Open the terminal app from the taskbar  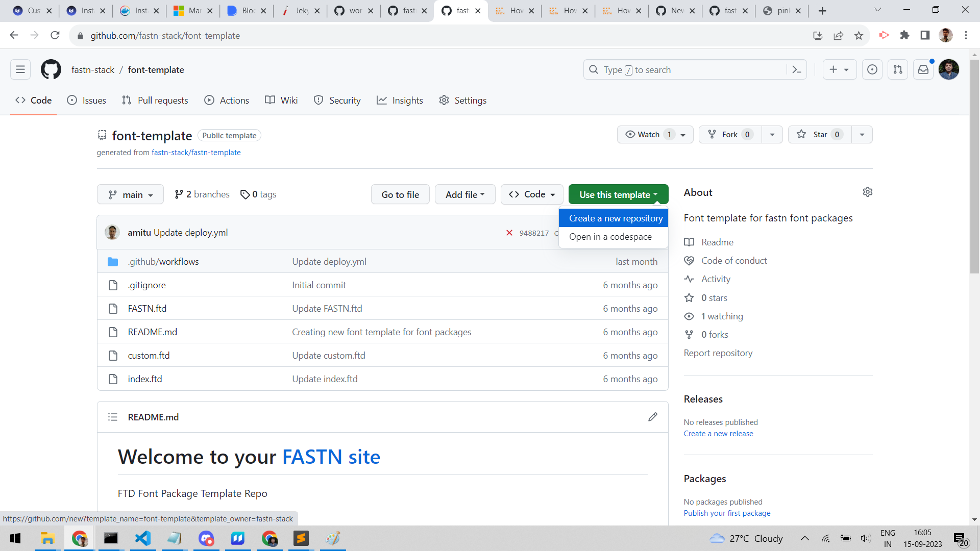(111, 538)
